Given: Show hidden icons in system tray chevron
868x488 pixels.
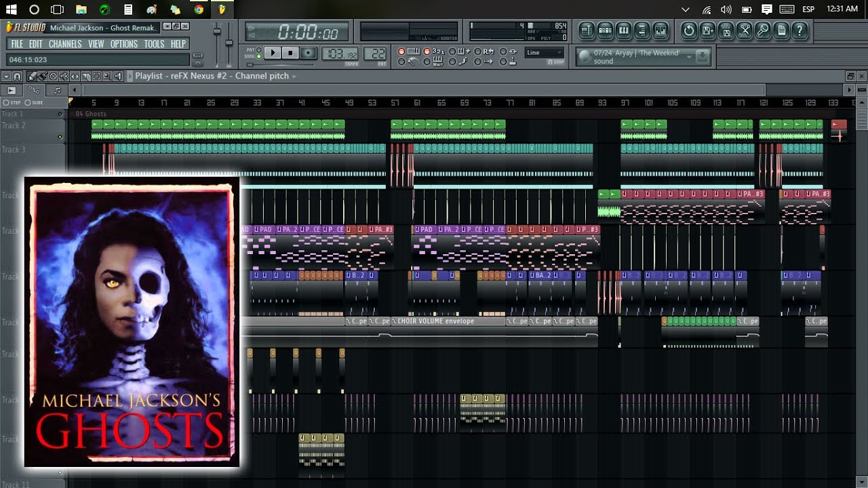Looking at the screenshot, I should click(x=686, y=9).
